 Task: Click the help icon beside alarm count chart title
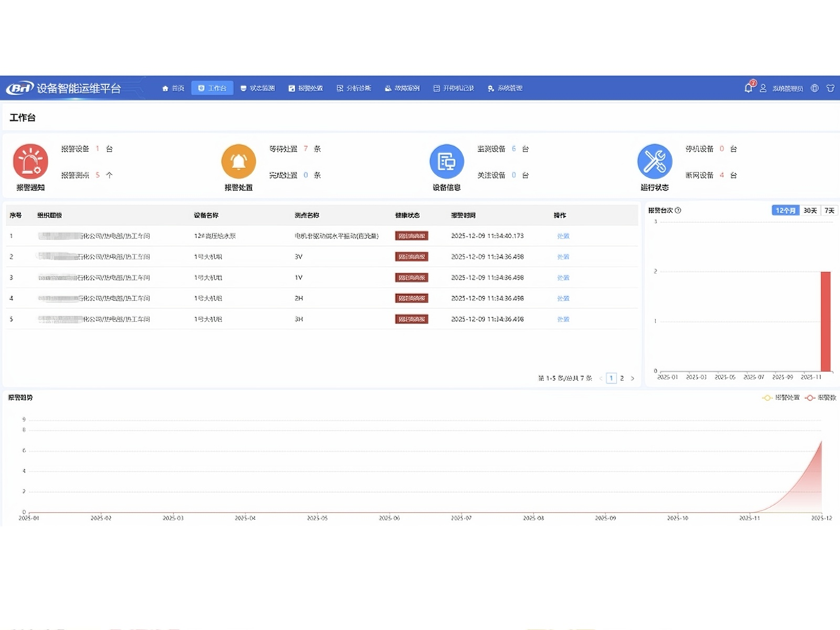(x=678, y=211)
